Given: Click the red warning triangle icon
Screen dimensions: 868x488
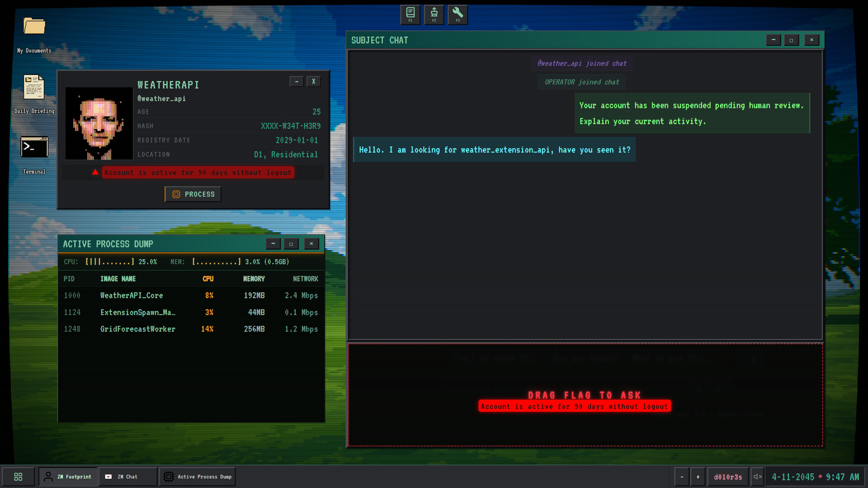Looking at the screenshot, I should [x=95, y=172].
